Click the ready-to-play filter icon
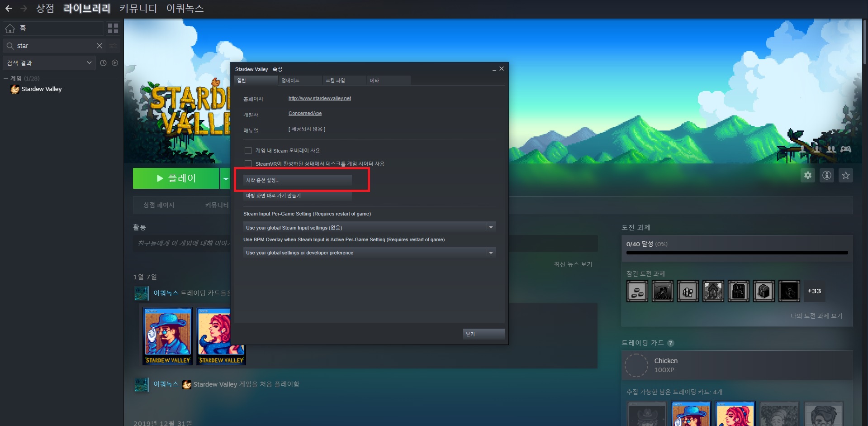This screenshot has height=426, width=868. (x=115, y=63)
